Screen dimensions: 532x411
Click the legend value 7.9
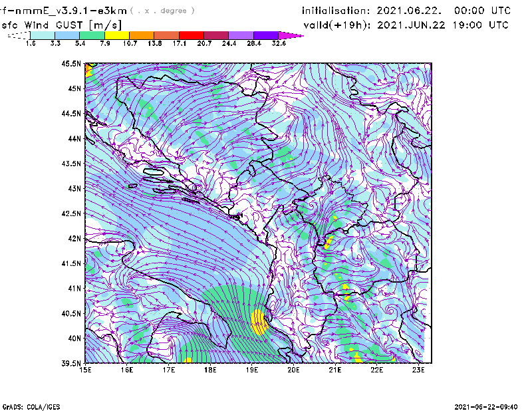pyautogui.click(x=105, y=43)
